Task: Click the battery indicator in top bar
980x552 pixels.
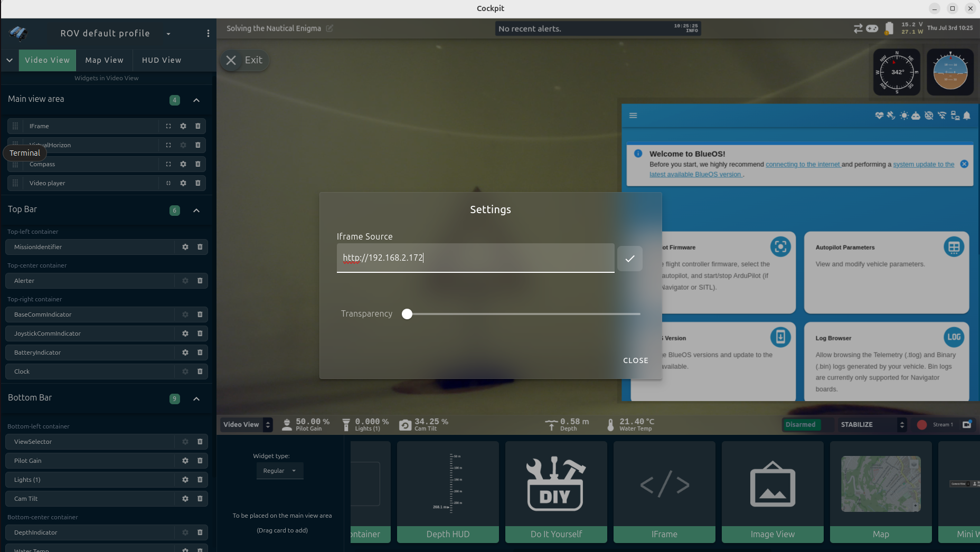Action: click(889, 28)
